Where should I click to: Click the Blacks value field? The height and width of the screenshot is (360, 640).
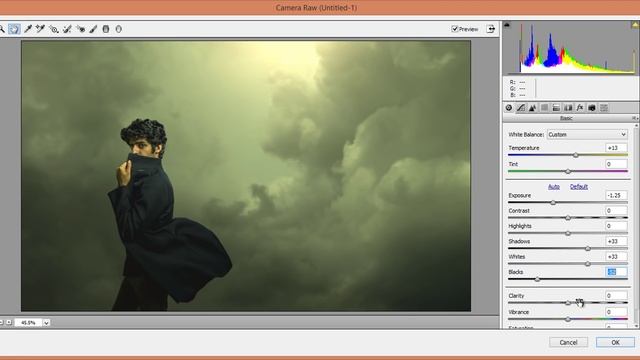click(616, 272)
